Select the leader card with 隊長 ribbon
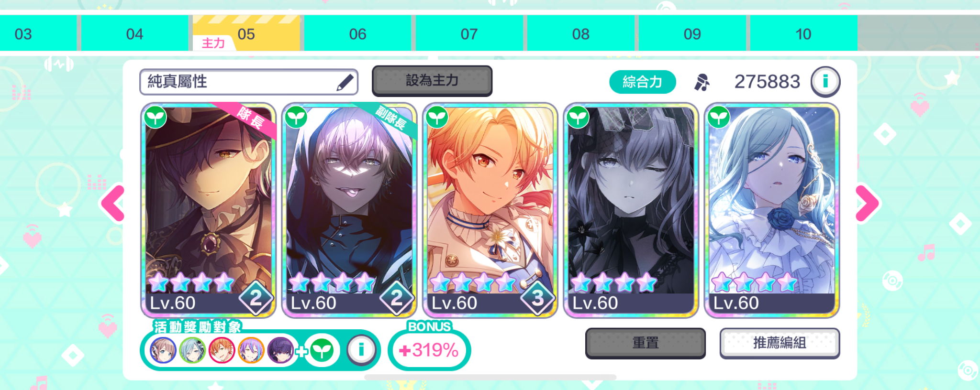Image resolution: width=980 pixels, height=390 pixels. [208, 210]
